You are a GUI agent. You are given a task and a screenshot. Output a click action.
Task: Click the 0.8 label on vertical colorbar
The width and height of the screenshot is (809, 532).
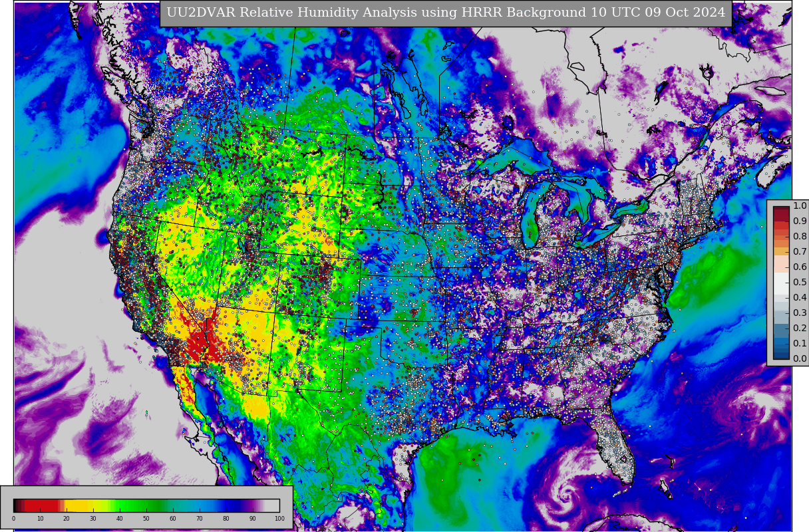tap(800, 236)
